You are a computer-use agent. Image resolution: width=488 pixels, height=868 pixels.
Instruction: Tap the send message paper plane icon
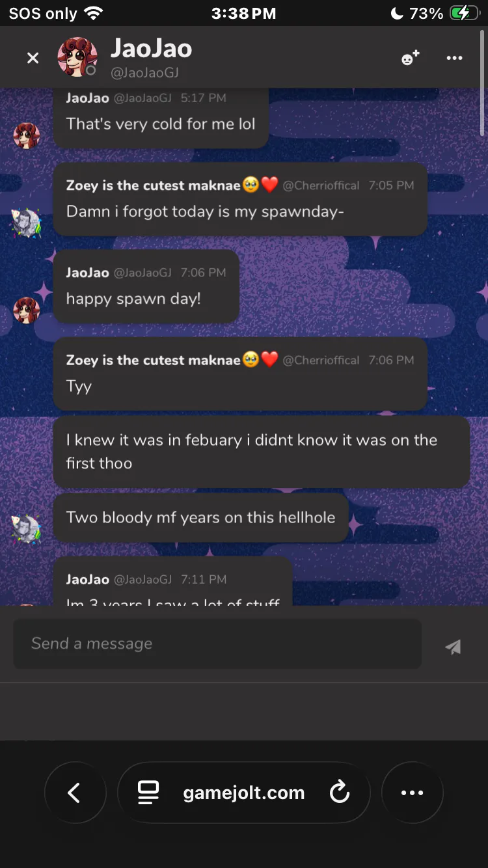pyautogui.click(x=453, y=646)
